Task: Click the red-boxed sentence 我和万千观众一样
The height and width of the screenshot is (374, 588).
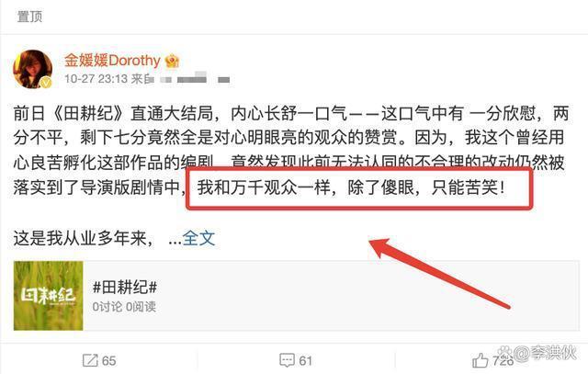Action: click(x=351, y=187)
